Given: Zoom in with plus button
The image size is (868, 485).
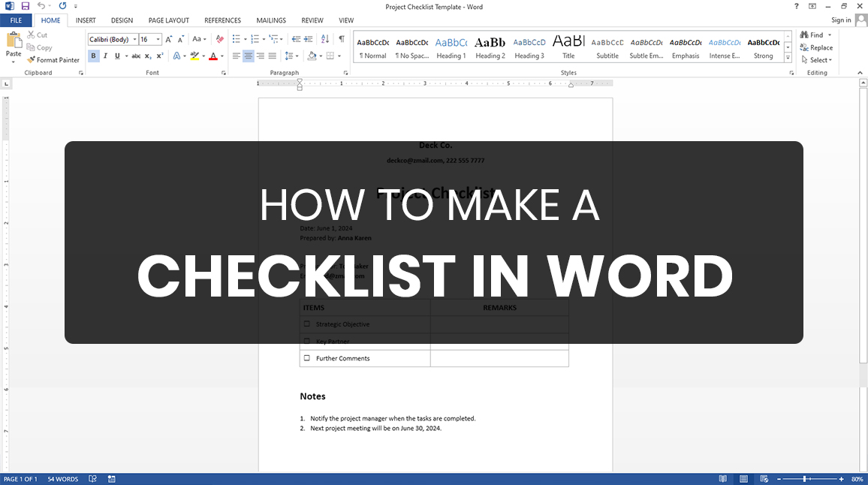Looking at the screenshot, I should coord(842,479).
